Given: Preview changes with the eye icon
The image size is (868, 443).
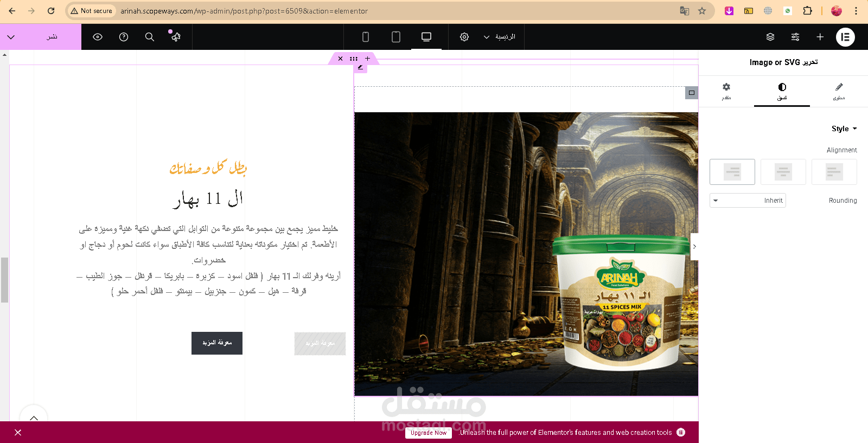Looking at the screenshot, I should (x=98, y=37).
